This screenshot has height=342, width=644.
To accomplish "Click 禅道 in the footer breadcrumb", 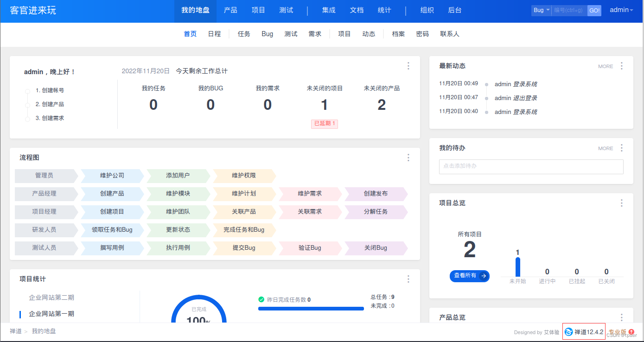I will [16, 331].
